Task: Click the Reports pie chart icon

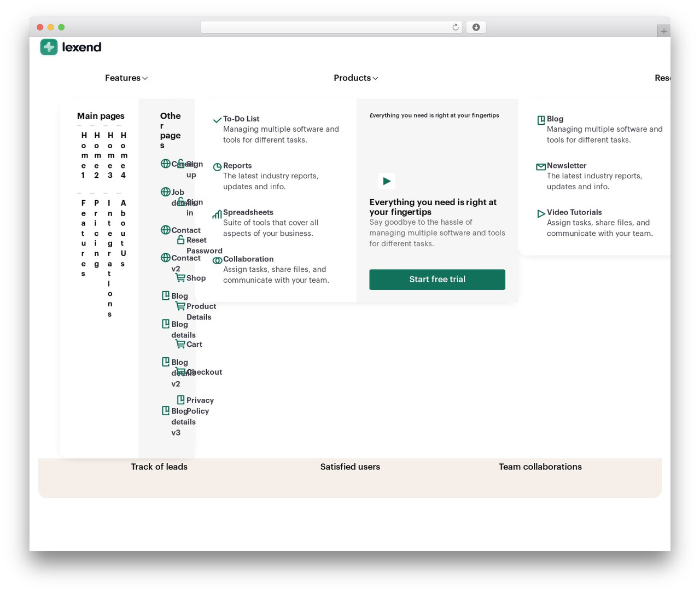Action: click(x=217, y=167)
